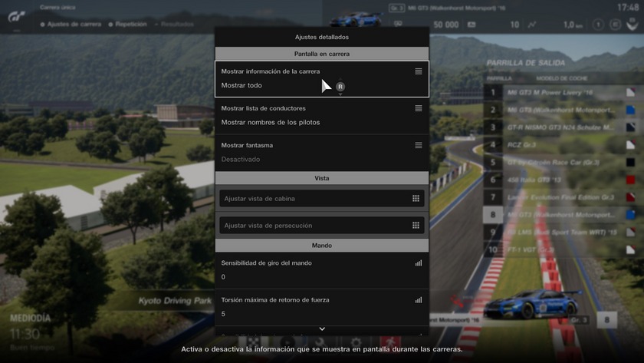Open the list icon for Mostrar lista de conductores
Image resolution: width=644 pixels, height=363 pixels.
coord(418,108)
